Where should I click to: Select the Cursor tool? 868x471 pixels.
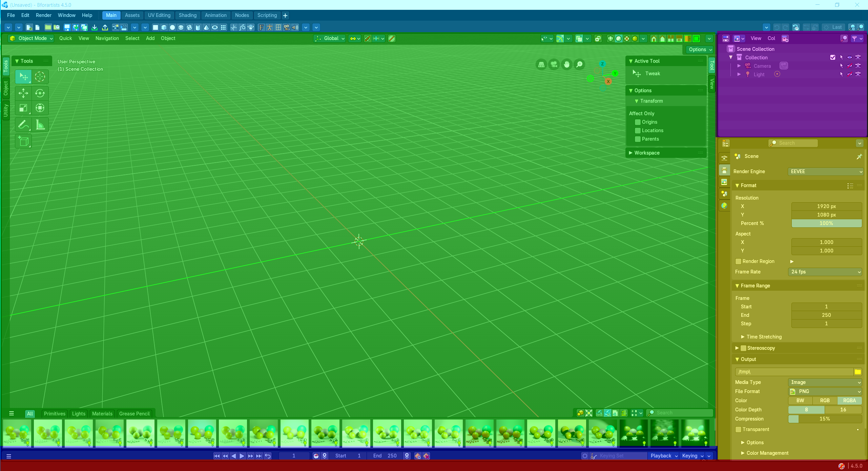[x=40, y=77]
